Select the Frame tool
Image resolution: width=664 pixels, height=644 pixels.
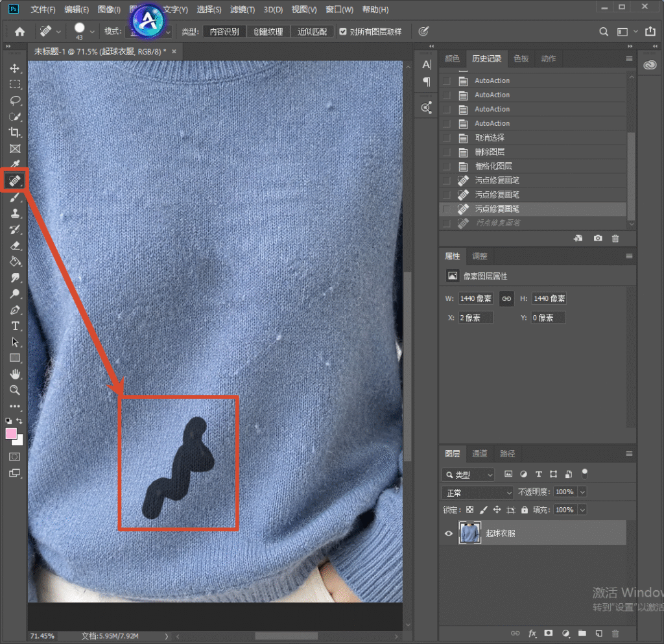click(x=15, y=149)
